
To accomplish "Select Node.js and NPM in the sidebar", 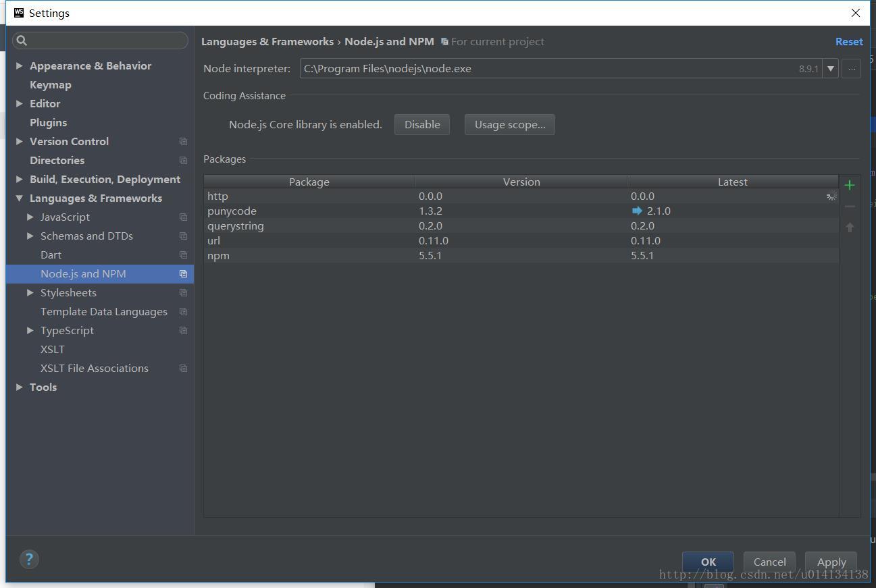I will 83,273.
